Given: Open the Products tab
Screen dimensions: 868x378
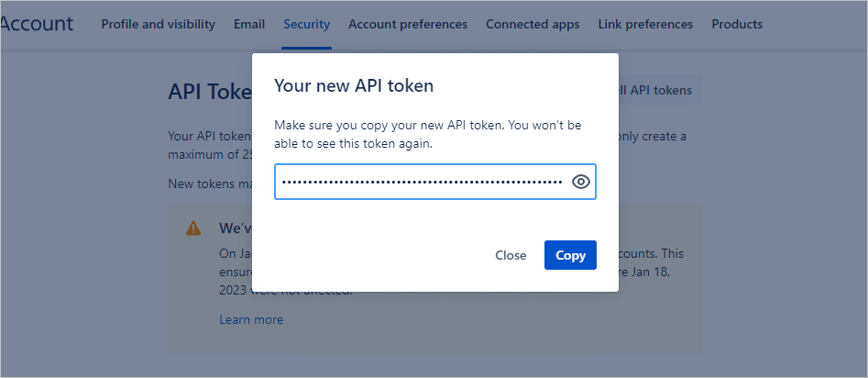Looking at the screenshot, I should pos(737,25).
